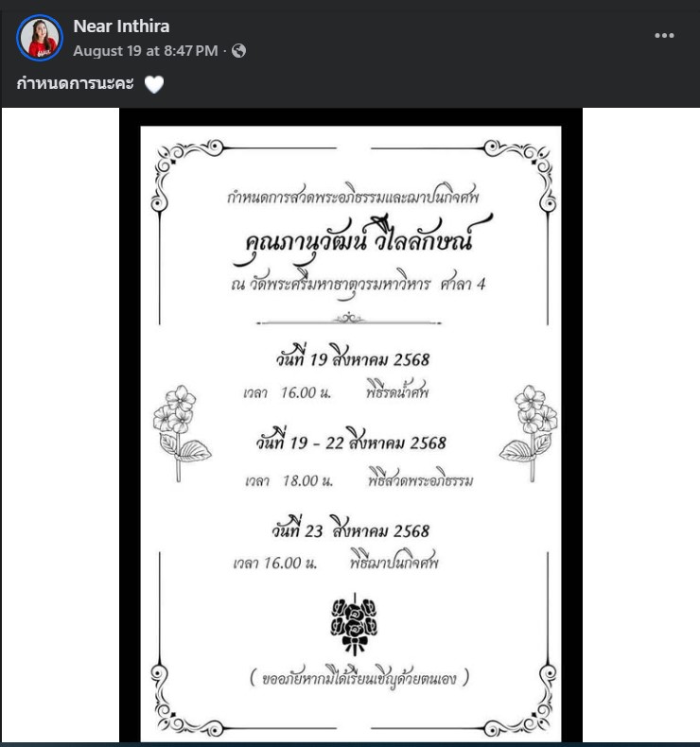The image size is (700, 747).
Task: Click Near Inthira's profile picture
Action: [40, 38]
